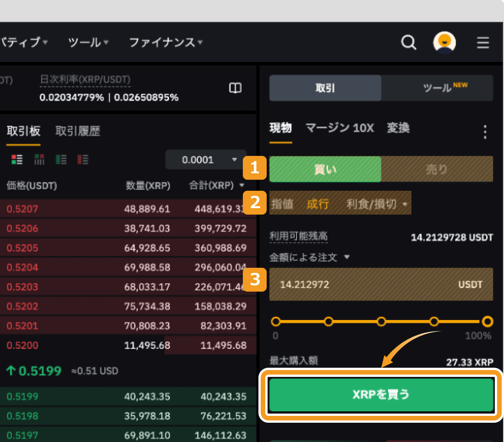Select the 0.5203 ask price row

tap(128, 287)
